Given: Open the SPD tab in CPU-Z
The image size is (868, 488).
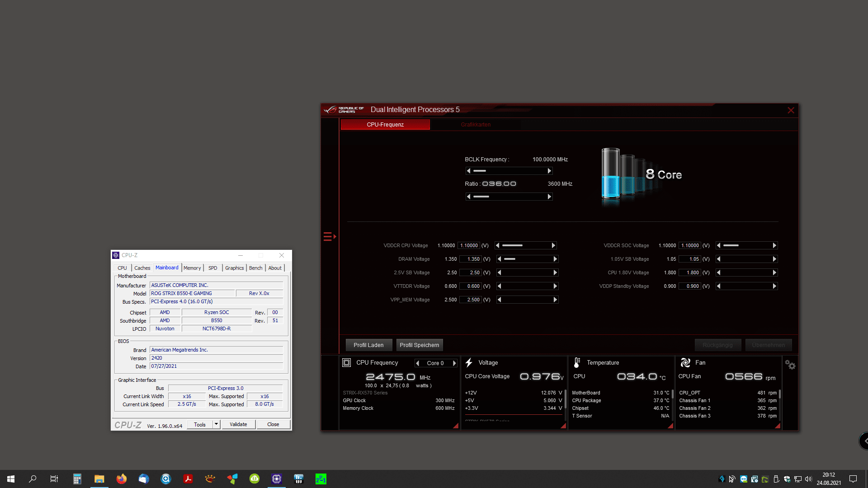Looking at the screenshot, I should [212, 268].
